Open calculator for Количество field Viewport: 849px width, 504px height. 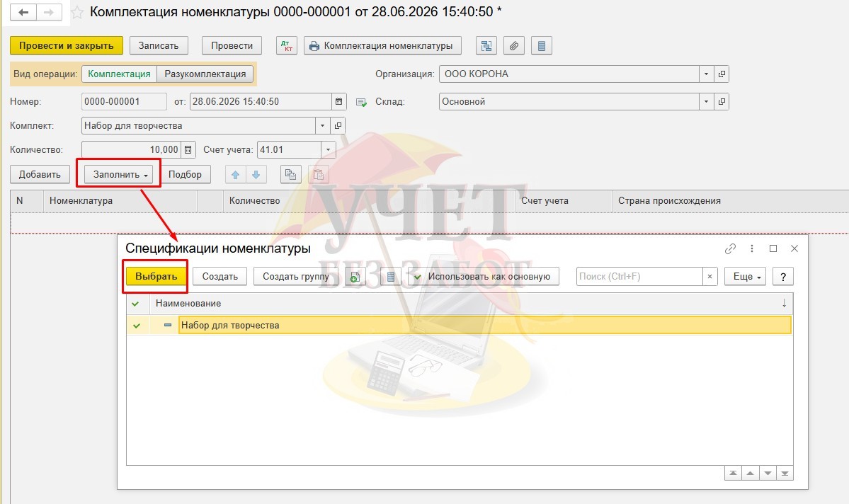[188, 149]
